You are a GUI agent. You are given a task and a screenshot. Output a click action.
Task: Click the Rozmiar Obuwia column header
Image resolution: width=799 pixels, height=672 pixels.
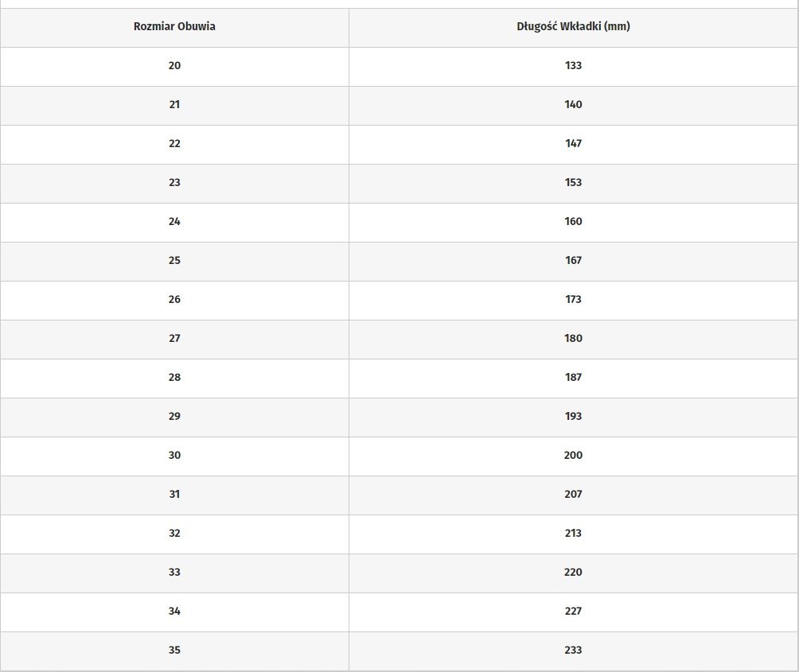(174, 28)
